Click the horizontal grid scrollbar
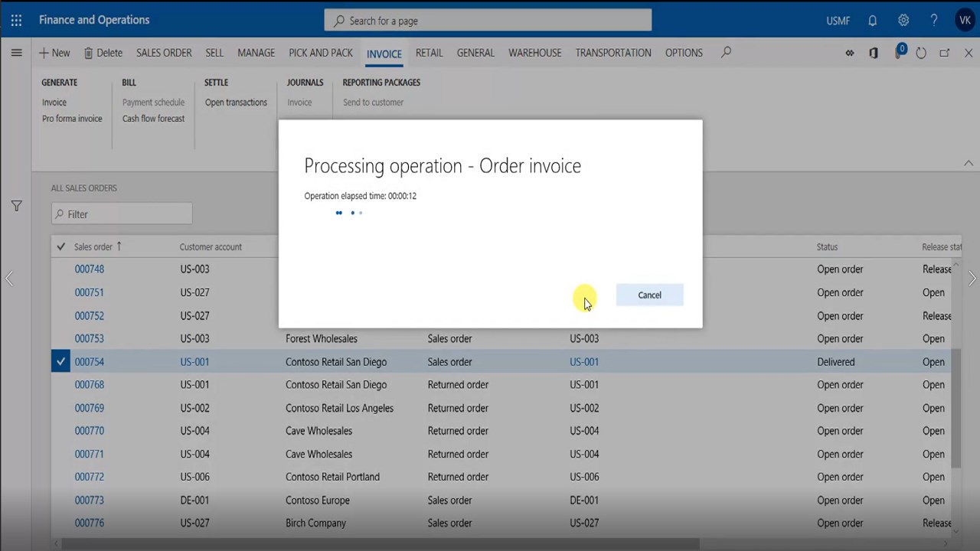Screen dimensions: 980x551 tap(381, 544)
